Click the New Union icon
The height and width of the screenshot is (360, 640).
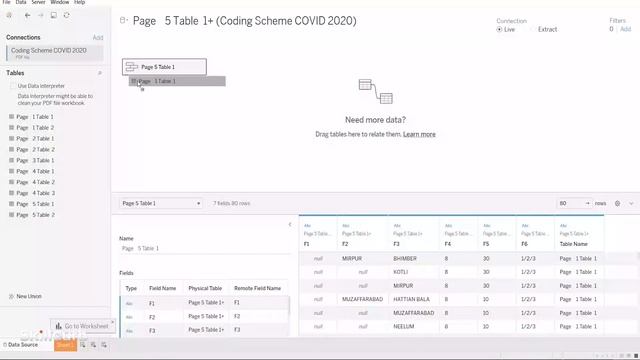click(11, 296)
